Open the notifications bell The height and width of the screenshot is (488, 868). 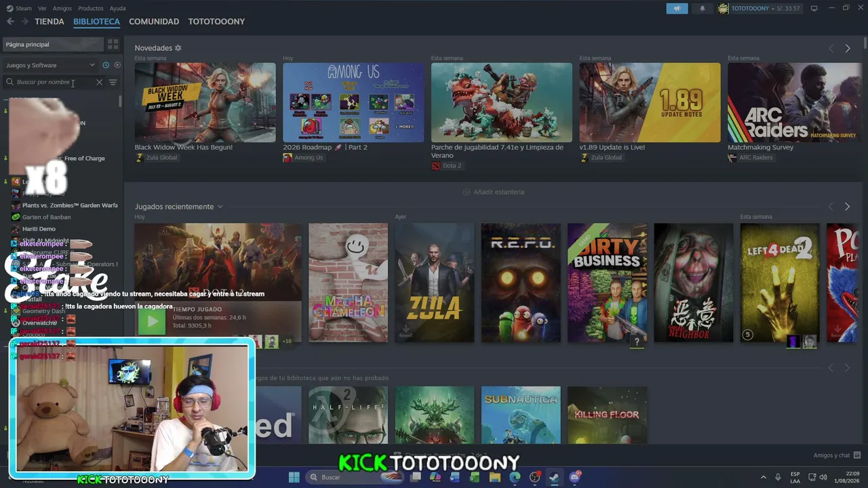click(703, 8)
